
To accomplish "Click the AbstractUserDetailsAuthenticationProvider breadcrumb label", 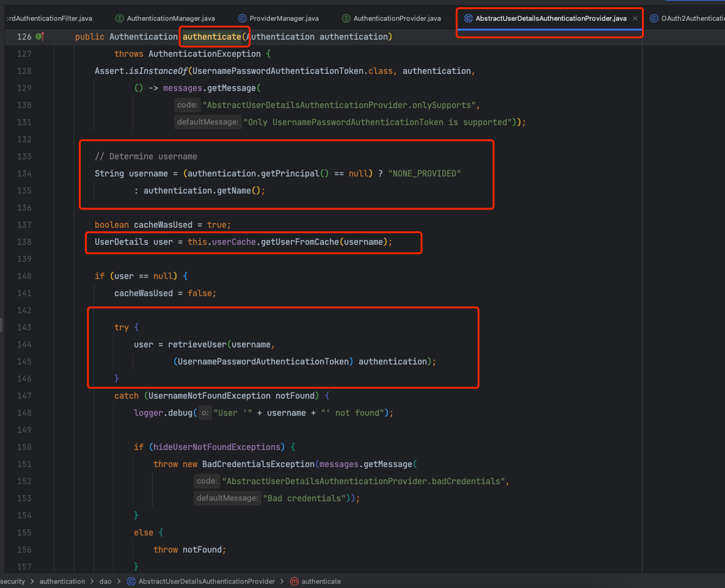I will [x=206, y=581].
